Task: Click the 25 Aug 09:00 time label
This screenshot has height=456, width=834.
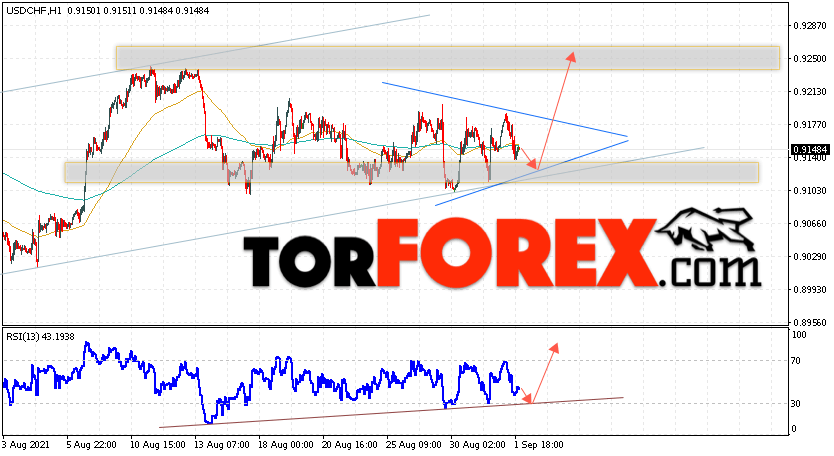Action: tap(413, 444)
